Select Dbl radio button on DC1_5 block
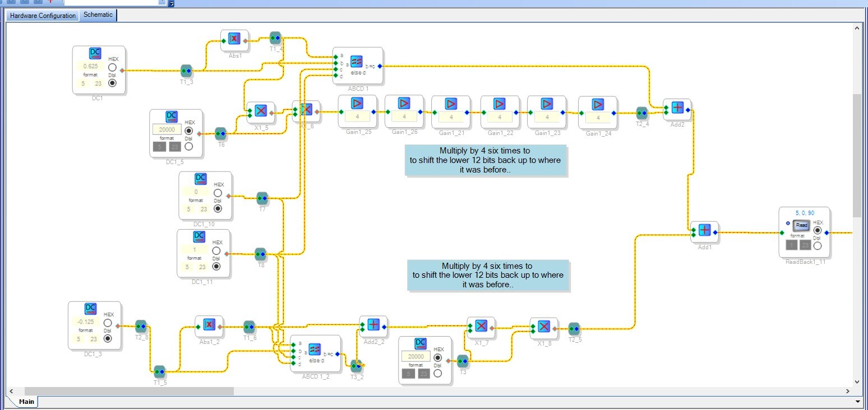The height and width of the screenshot is (410, 868). (x=188, y=146)
